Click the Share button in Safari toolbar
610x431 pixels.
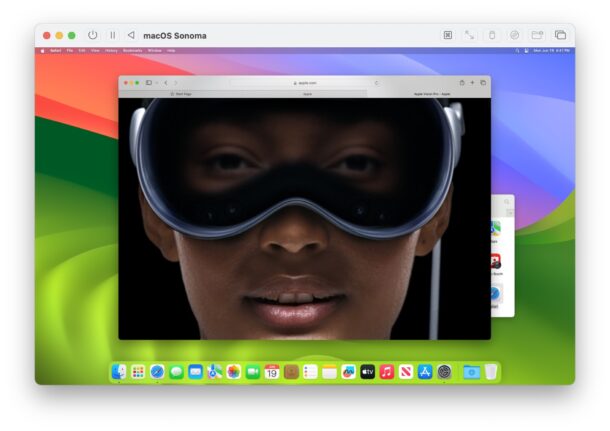tap(461, 82)
